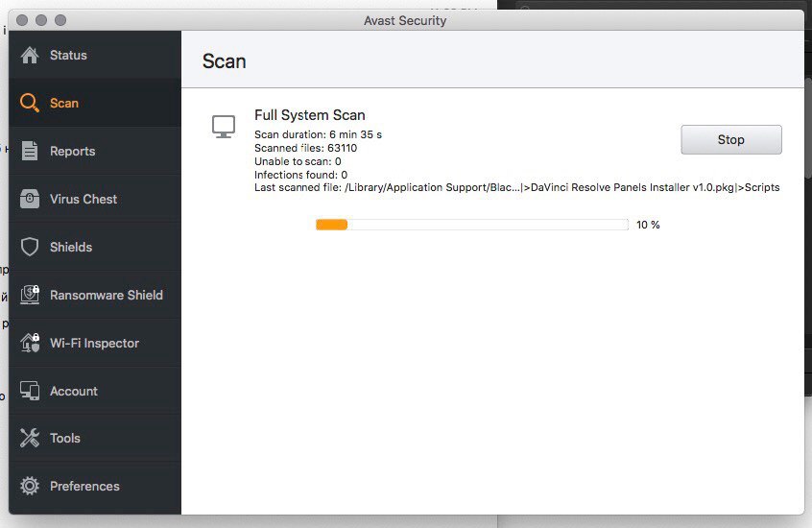Click the 'Infections found: 0' line
Viewport: 812px width, 528px height.
[x=300, y=175]
